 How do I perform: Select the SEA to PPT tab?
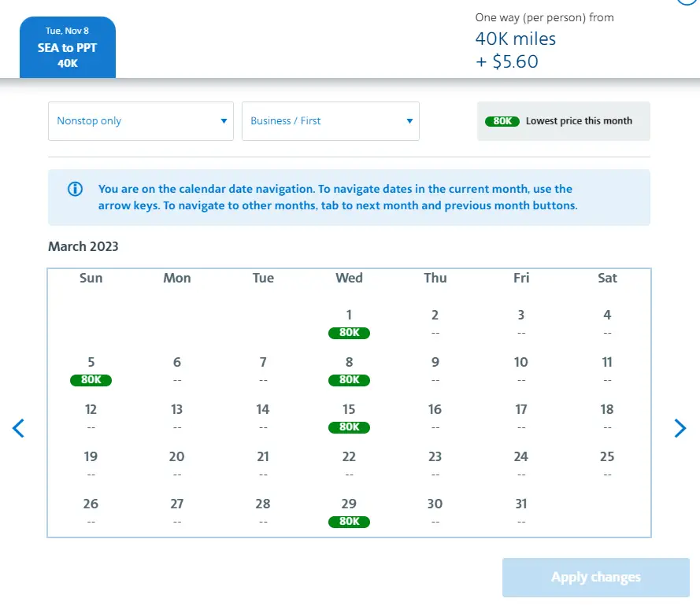pos(68,47)
